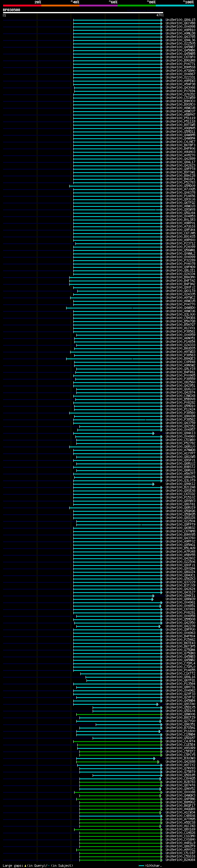Image resolution: width=197 pixels, height=868 pixels.
Task: Select hit label UniRef100_Q94KI3
Action: point(180,433)
